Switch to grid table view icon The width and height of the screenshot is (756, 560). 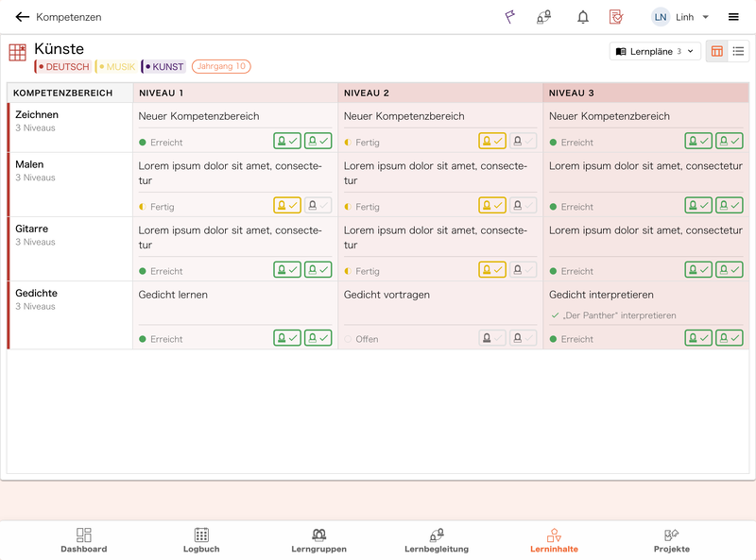[717, 51]
